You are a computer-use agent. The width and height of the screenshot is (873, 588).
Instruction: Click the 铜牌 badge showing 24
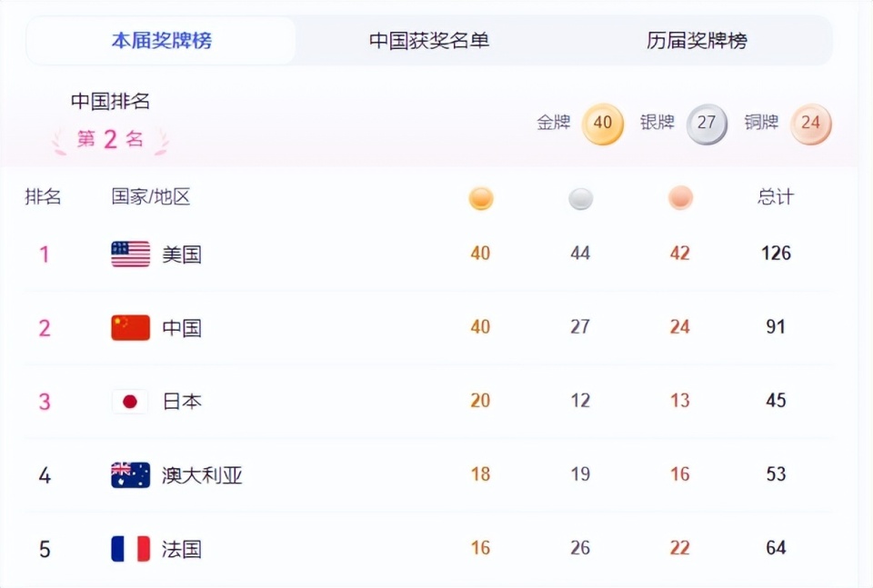pyautogui.click(x=811, y=124)
